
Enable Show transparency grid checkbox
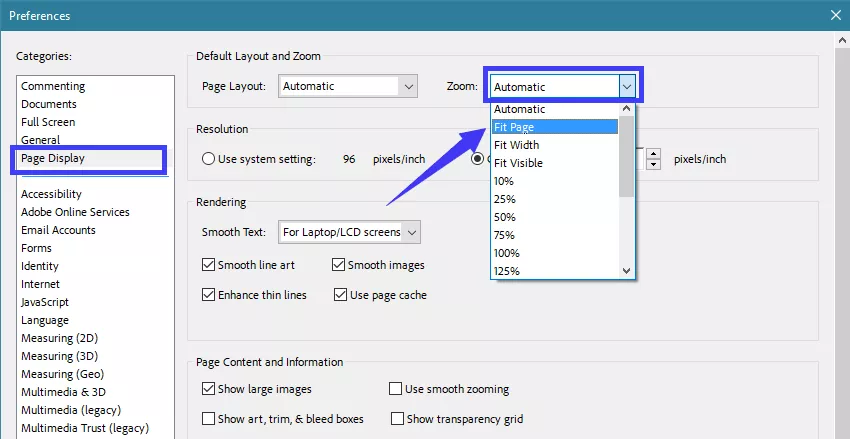(x=397, y=418)
